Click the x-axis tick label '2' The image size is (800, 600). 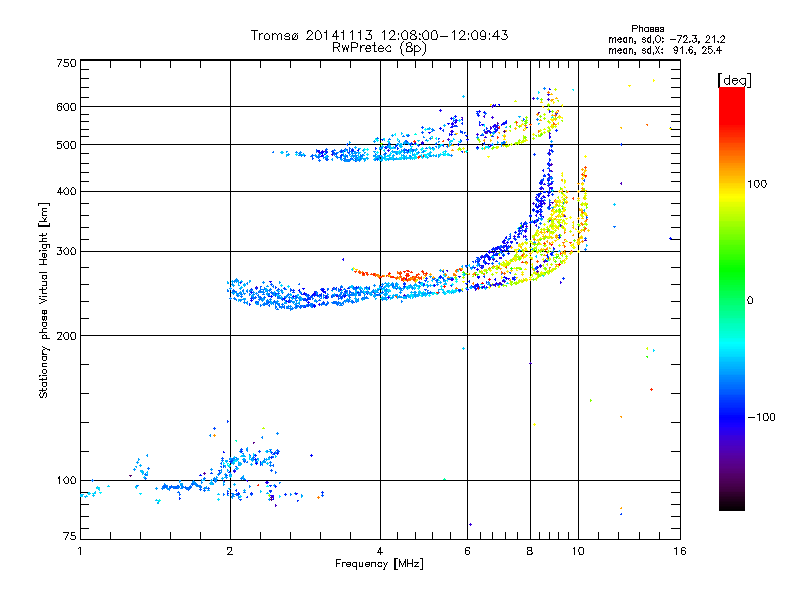230,551
